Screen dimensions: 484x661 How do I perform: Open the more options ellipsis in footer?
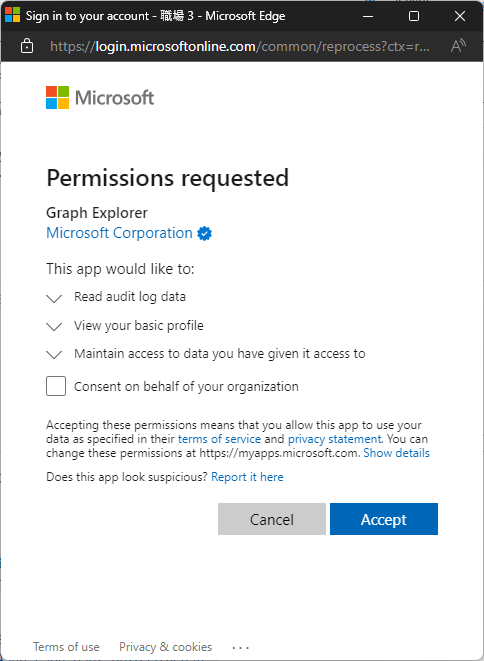(241, 647)
